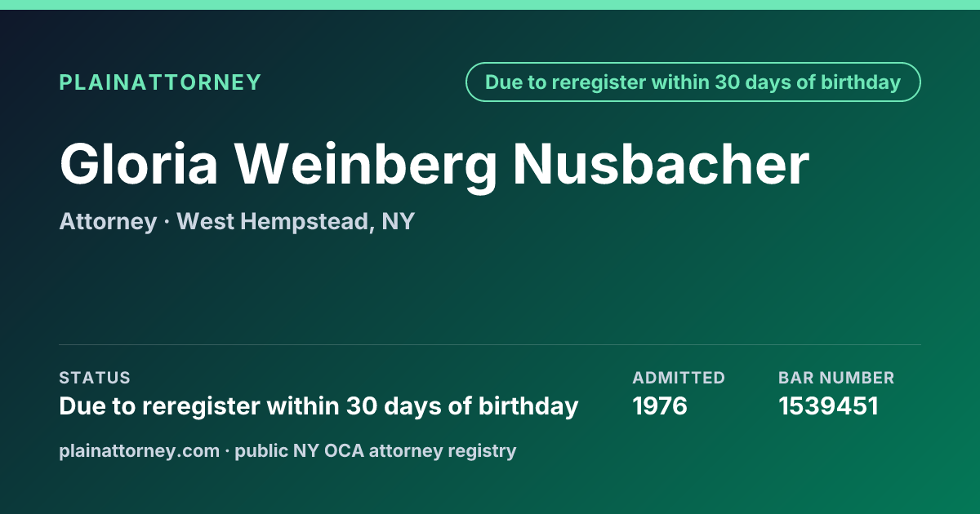
Task: Click the BAR NUMBER column label
Action: pos(836,378)
